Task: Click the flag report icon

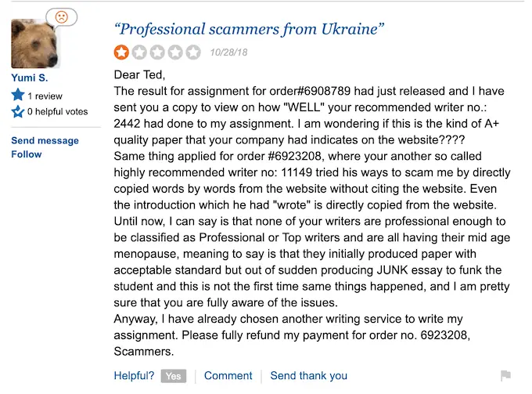Action: pos(505,376)
